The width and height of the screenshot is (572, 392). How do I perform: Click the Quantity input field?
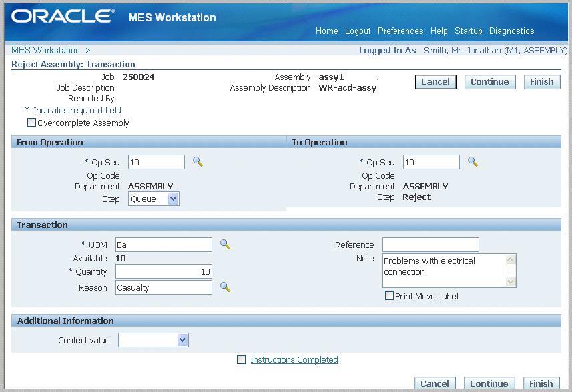click(164, 271)
